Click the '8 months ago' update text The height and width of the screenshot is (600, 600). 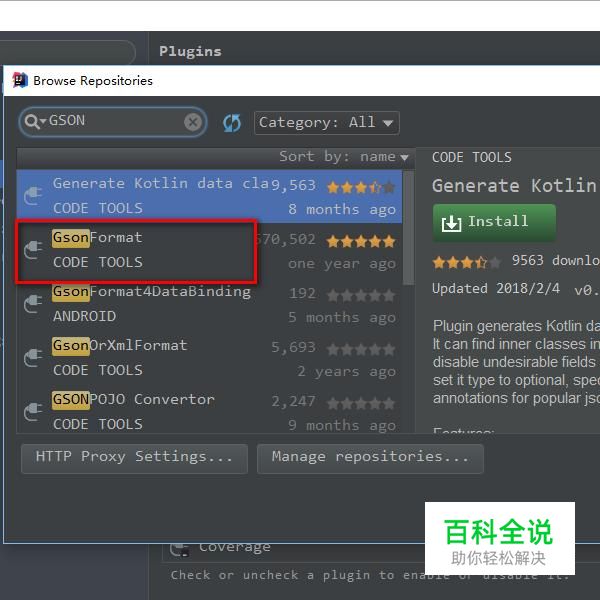tap(342, 210)
